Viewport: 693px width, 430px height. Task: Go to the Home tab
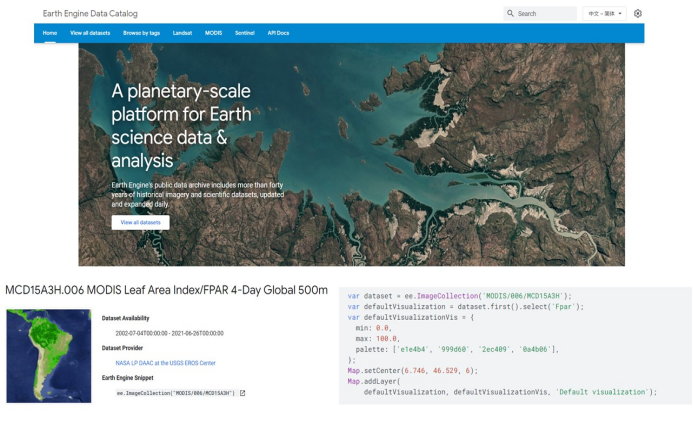tap(50, 33)
